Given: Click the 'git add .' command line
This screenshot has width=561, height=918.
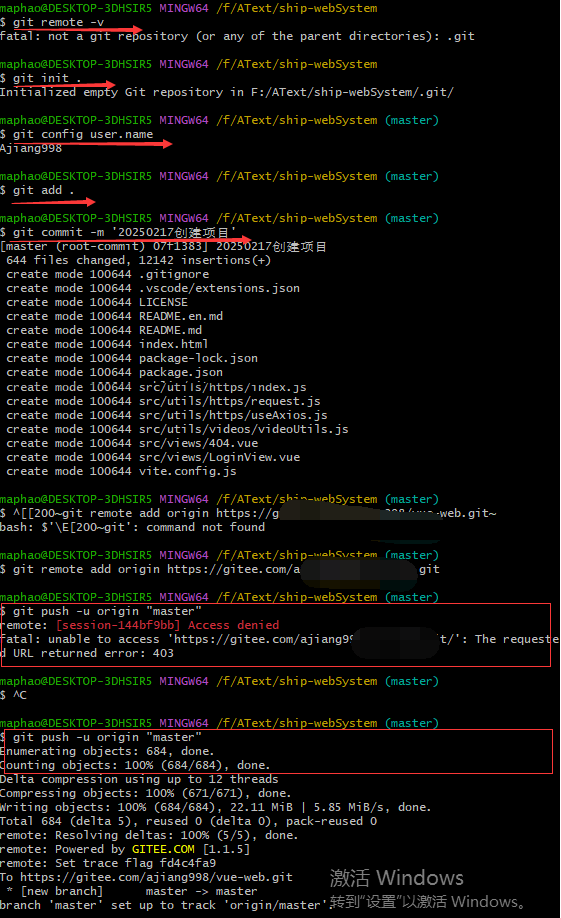Looking at the screenshot, I should click(43, 190).
